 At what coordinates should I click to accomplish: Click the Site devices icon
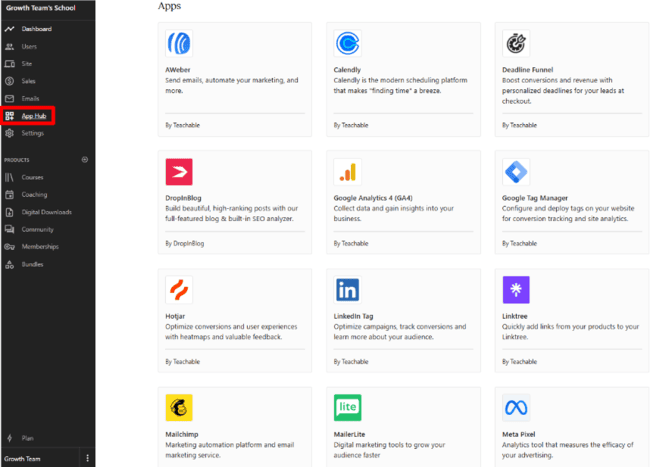pyautogui.click(x=10, y=64)
